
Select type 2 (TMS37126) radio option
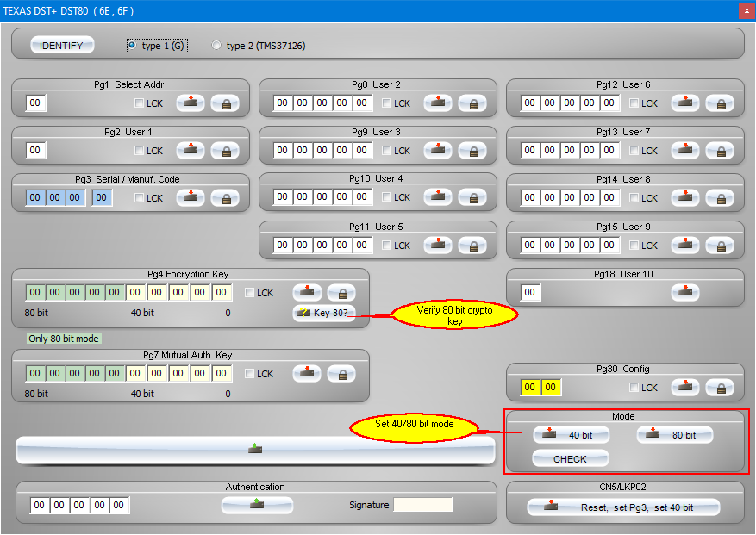tap(259, 46)
